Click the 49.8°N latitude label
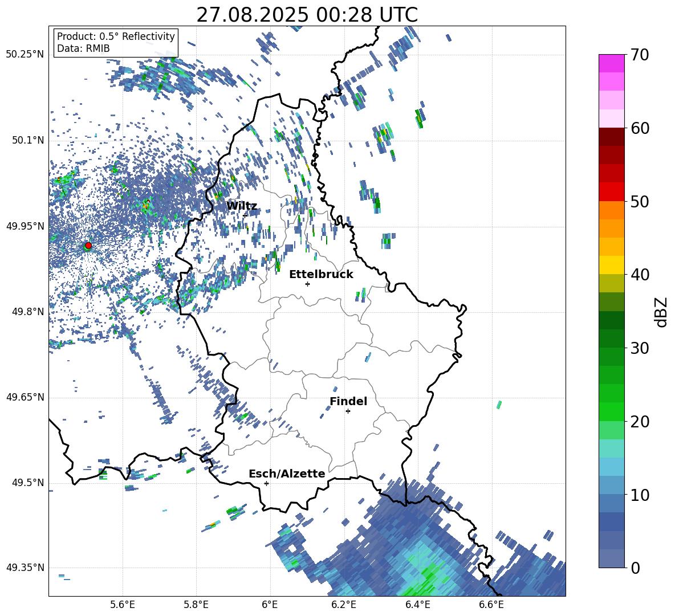This screenshot has height=616, width=675. point(27,312)
